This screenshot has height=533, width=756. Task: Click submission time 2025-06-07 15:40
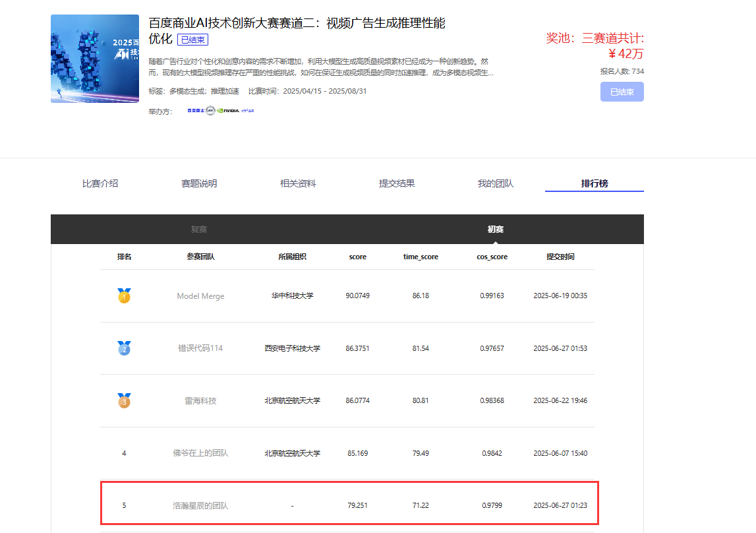point(560,453)
